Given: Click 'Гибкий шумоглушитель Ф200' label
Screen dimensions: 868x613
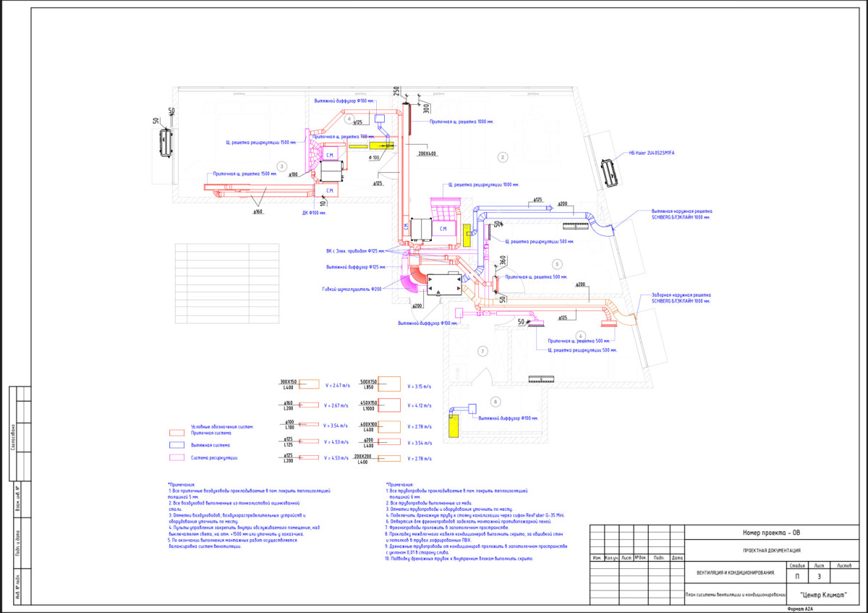Looking at the screenshot, I should coord(351,288).
